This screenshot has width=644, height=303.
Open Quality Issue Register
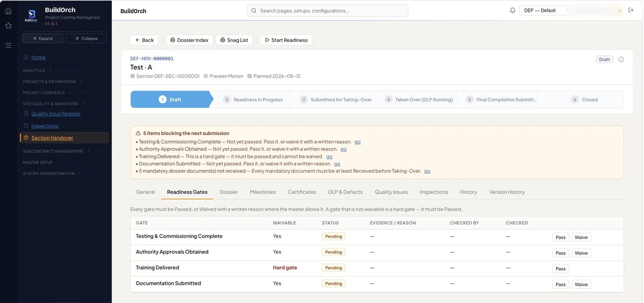56,114
